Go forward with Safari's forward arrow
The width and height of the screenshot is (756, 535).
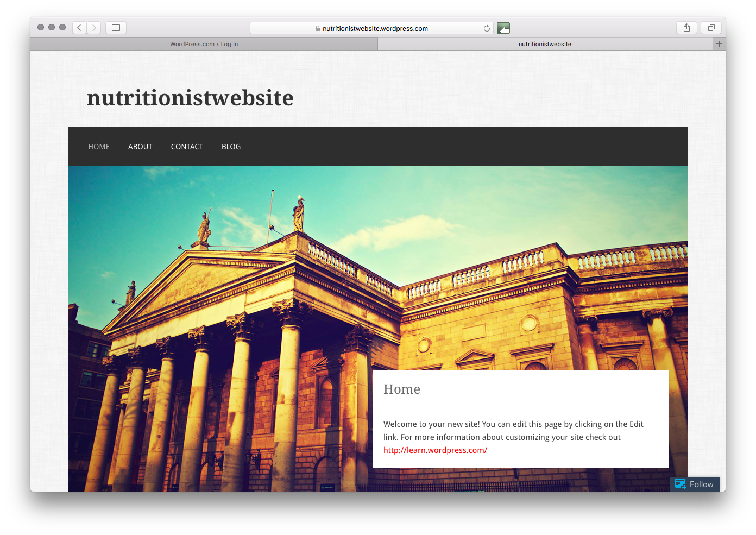click(x=94, y=28)
